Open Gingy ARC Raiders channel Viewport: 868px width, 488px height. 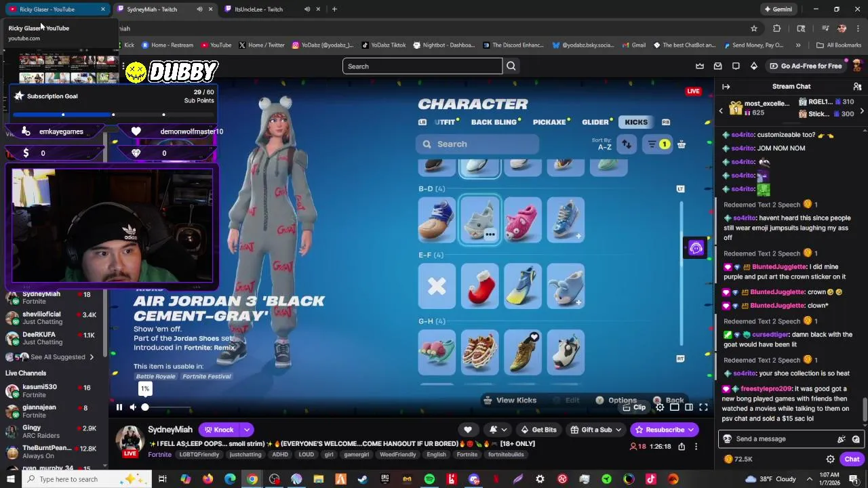pyautogui.click(x=52, y=432)
